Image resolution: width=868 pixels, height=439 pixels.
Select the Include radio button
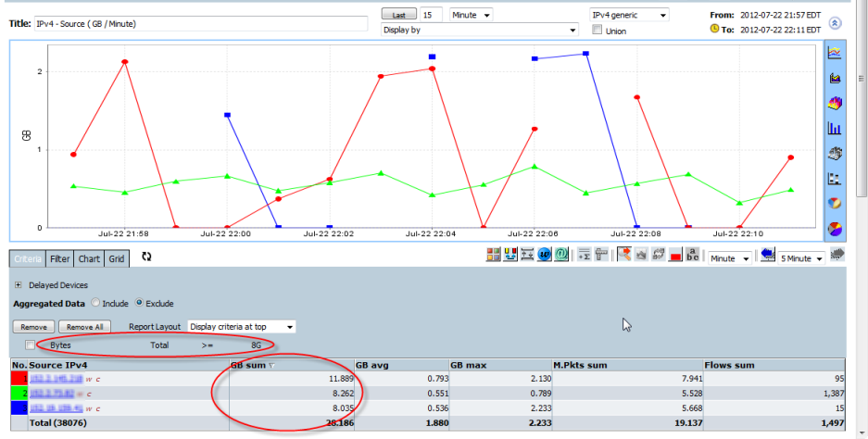click(x=95, y=303)
